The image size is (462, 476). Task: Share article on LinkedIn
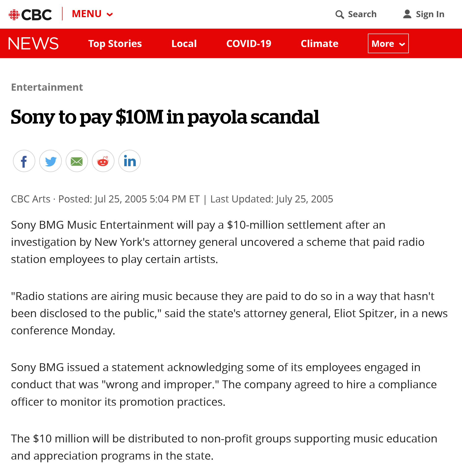(x=129, y=161)
